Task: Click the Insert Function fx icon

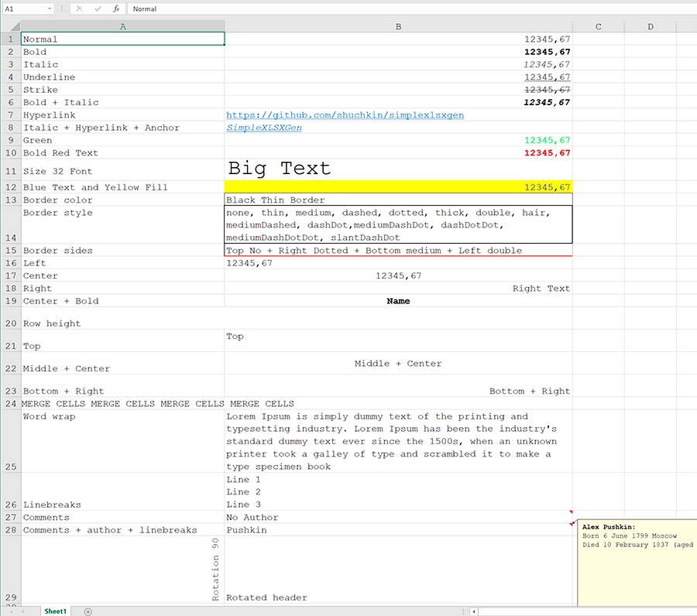Action: pos(116,9)
